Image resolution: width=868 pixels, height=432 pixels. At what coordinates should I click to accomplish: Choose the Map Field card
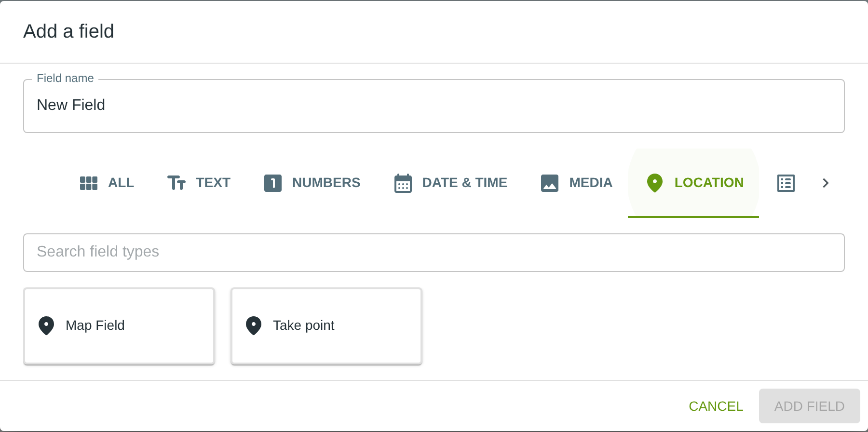tap(119, 326)
